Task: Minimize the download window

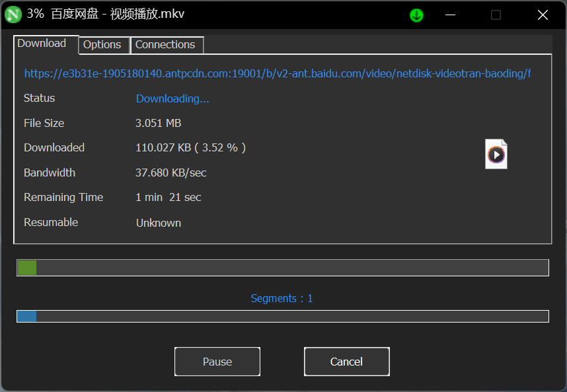Action: tap(451, 15)
